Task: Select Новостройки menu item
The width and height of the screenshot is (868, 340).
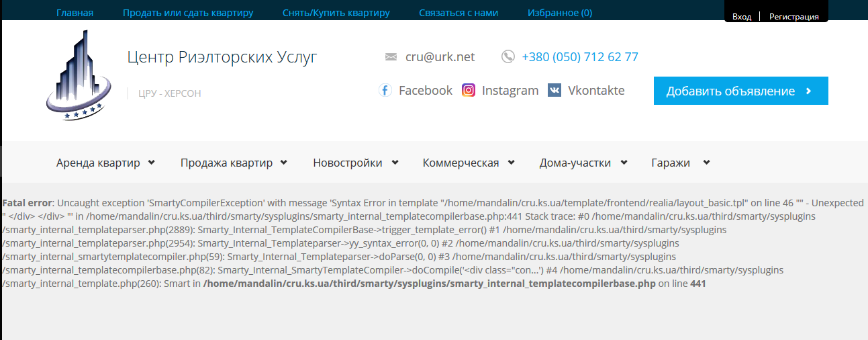Action: coord(348,163)
